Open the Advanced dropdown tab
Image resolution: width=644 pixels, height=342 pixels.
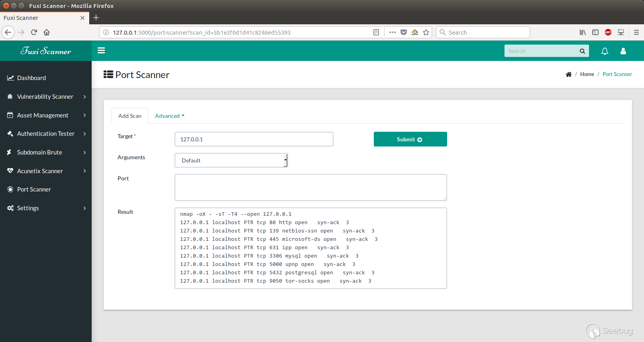click(x=170, y=116)
